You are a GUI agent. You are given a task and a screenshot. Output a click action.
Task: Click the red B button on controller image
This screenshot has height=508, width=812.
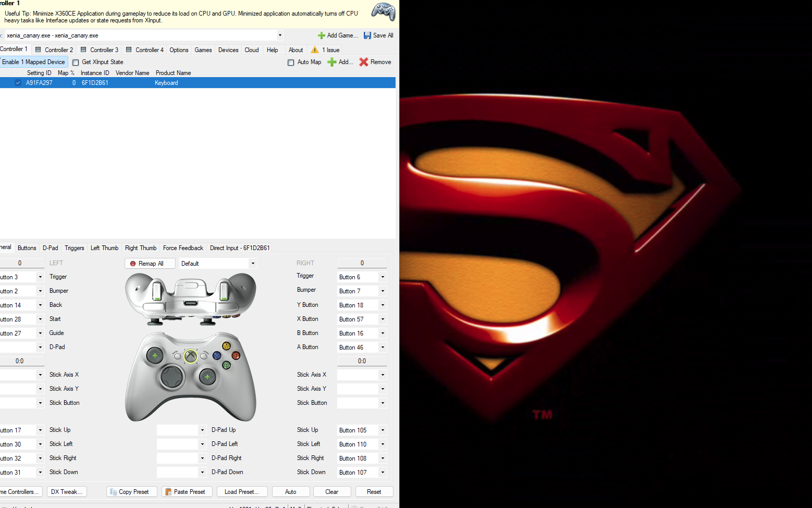236,356
